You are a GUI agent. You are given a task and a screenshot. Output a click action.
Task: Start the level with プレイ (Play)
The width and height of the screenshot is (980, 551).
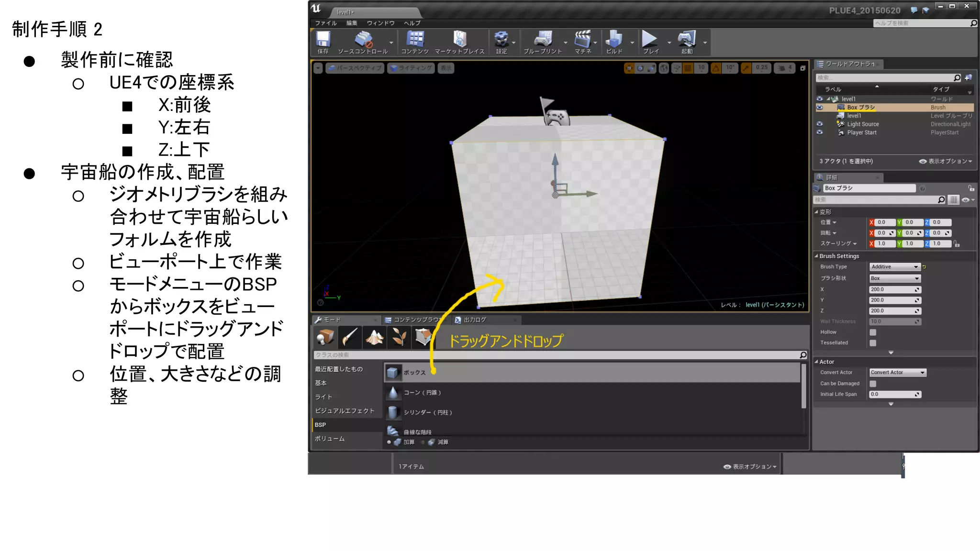[x=650, y=42]
